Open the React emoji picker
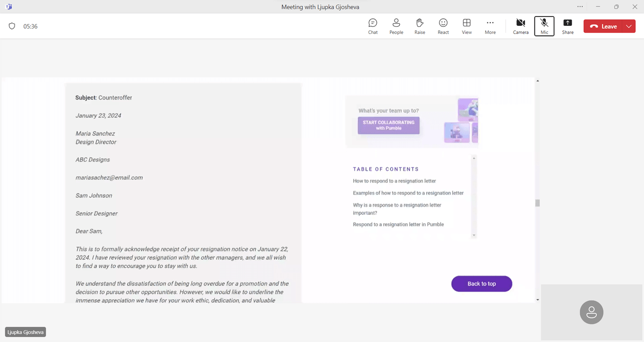The image size is (644, 342). tap(443, 26)
